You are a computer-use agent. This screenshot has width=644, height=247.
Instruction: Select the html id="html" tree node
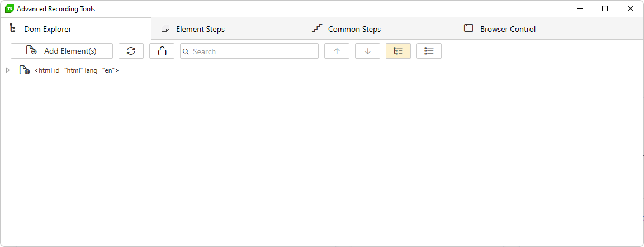[x=77, y=70]
